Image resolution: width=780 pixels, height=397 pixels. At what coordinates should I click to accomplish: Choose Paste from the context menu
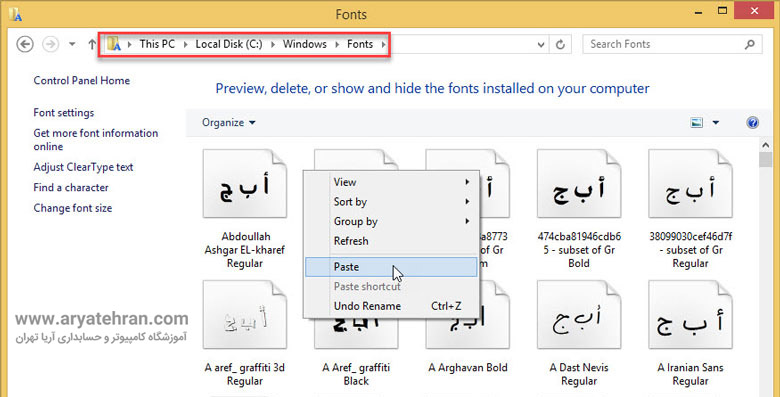[391, 267]
